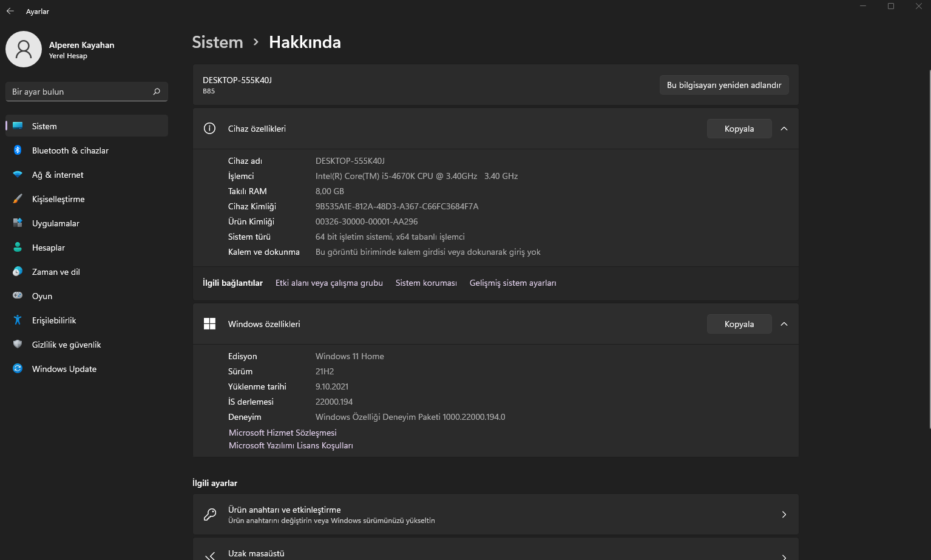This screenshot has height=560, width=931.
Task: Go to Gizlilik ve güvenlik section
Action: click(66, 345)
